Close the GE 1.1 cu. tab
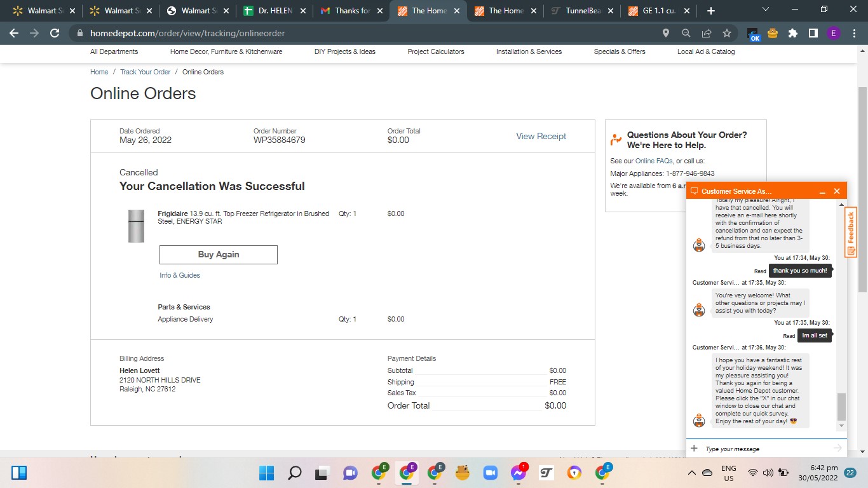The height and width of the screenshot is (488, 868). (x=687, y=11)
